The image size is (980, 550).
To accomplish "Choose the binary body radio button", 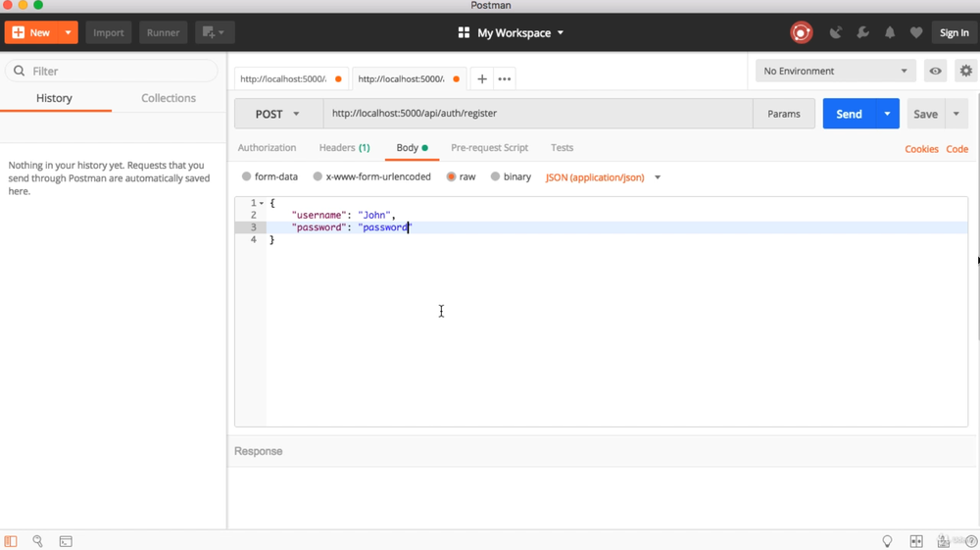I will tap(495, 176).
